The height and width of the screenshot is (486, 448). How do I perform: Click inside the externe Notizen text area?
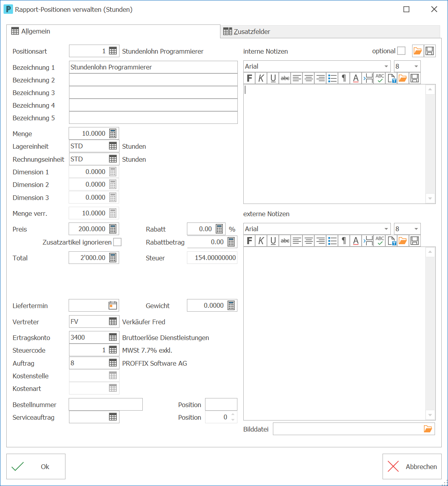coord(334,333)
